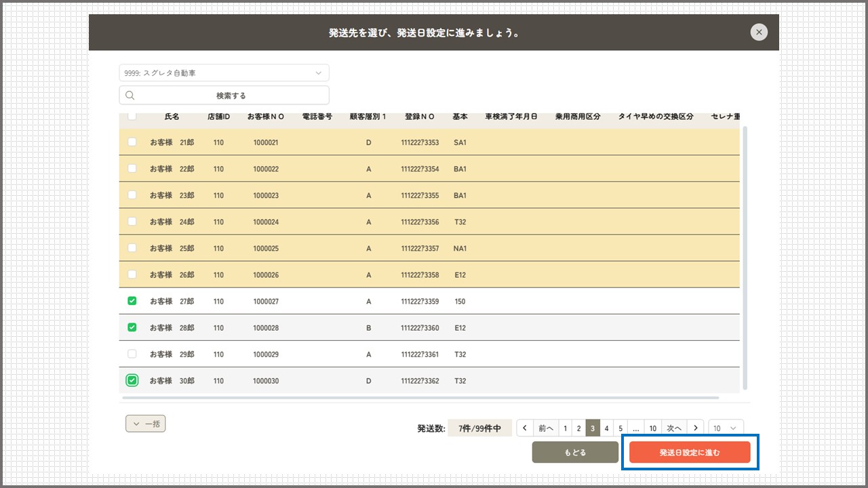
Task: Click the 乗用商用区分 column header
Action: coord(578,117)
